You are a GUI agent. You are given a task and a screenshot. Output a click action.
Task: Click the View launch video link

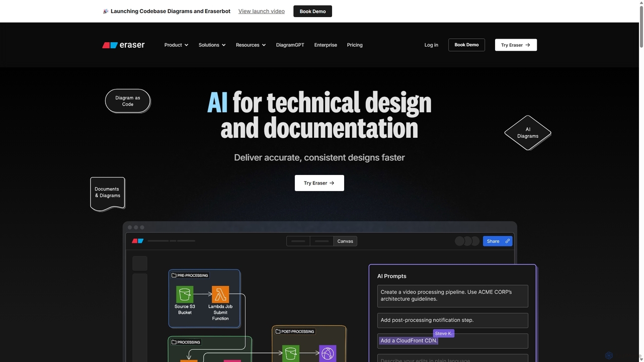click(x=262, y=11)
